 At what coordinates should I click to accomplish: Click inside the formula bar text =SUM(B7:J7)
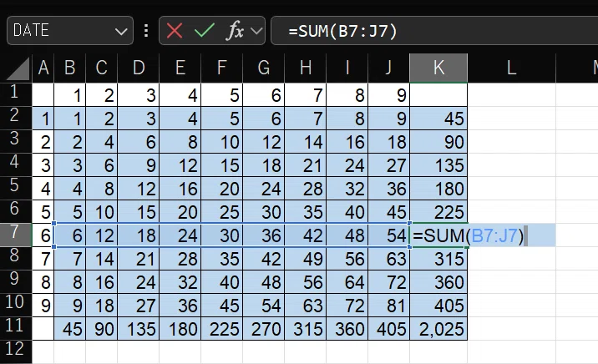click(x=342, y=31)
